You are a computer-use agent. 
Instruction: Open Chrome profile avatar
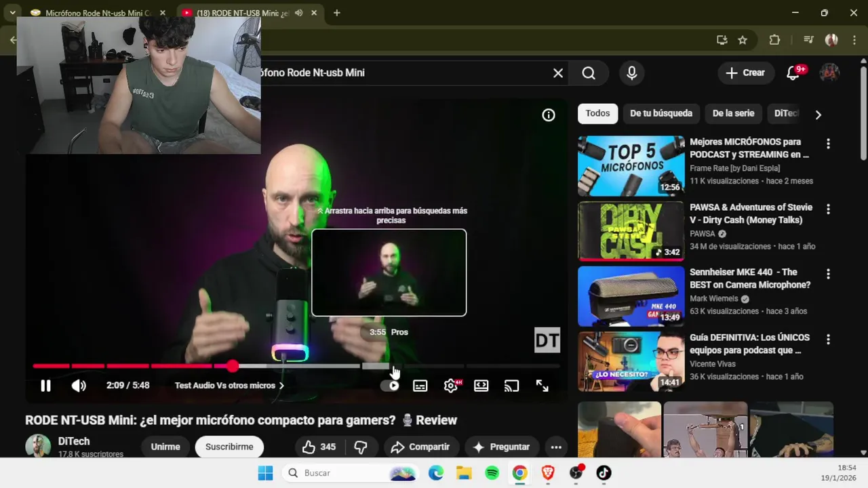coord(831,40)
